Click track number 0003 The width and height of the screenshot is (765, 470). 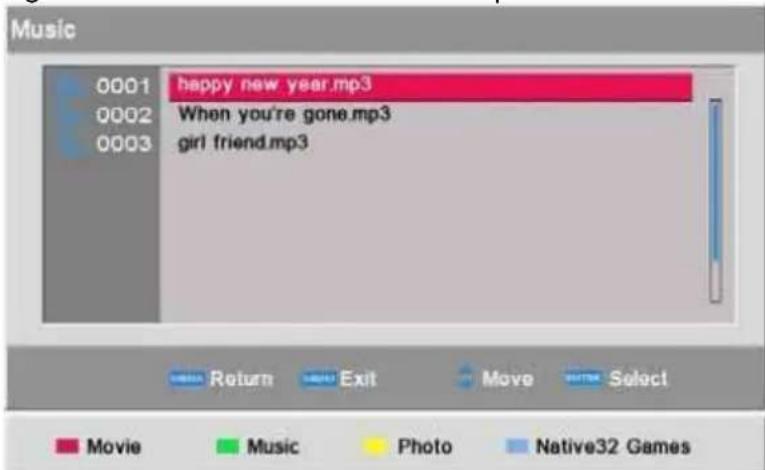click(x=123, y=144)
